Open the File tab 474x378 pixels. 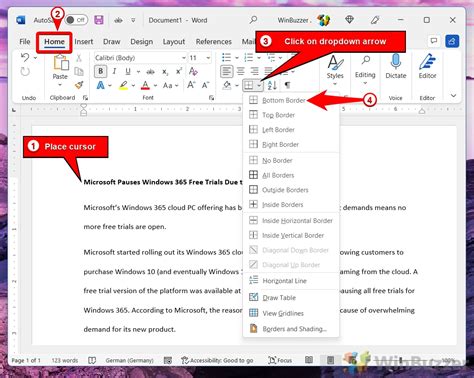click(25, 42)
